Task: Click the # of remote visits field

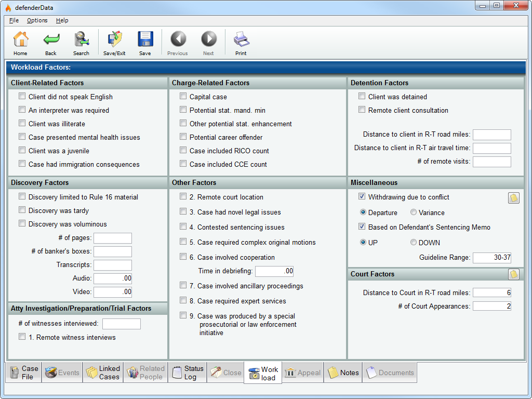Action: pyautogui.click(x=492, y=162)
